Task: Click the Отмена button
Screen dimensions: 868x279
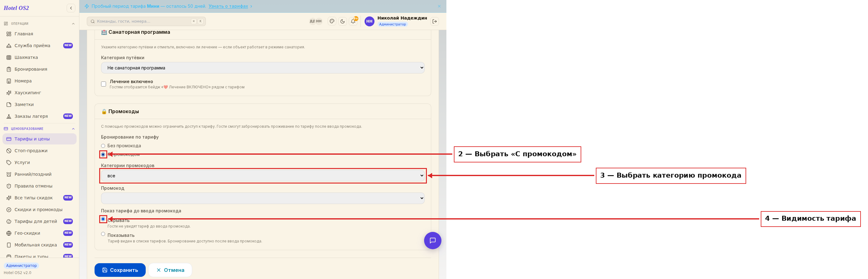Action: [170, 270]
